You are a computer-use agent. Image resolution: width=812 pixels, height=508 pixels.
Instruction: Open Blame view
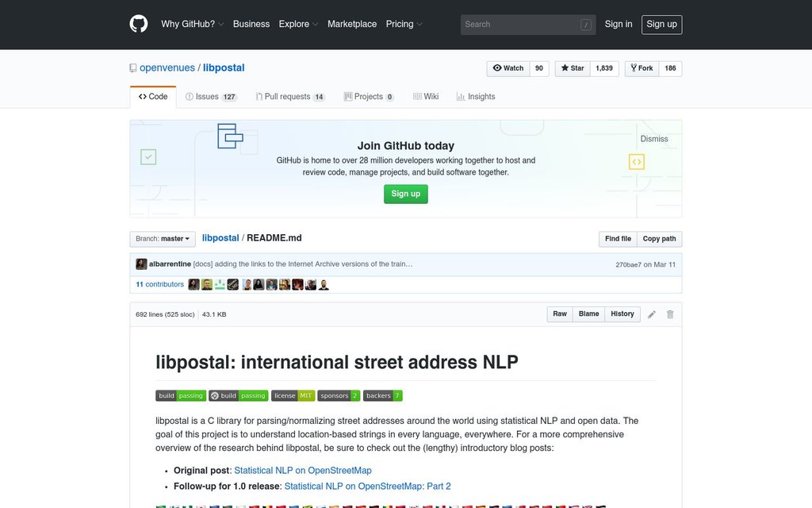pyautogui.click(x=589, y=314)
